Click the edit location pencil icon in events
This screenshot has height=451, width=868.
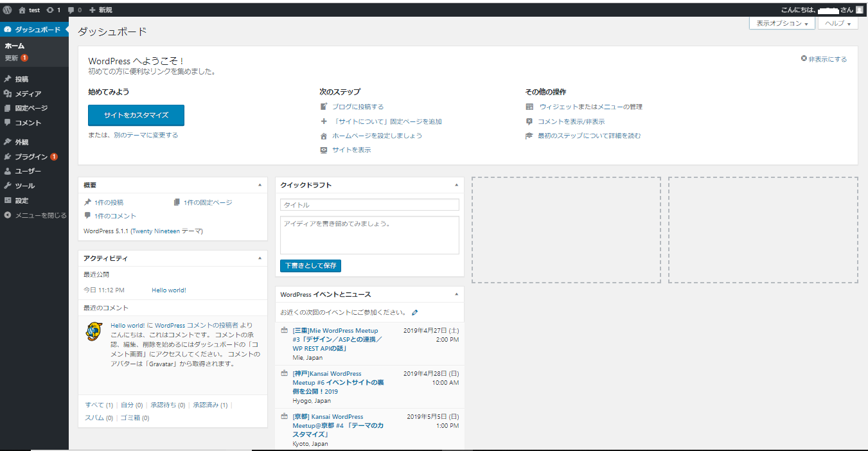pyautogui.click(x=415, y=313)
